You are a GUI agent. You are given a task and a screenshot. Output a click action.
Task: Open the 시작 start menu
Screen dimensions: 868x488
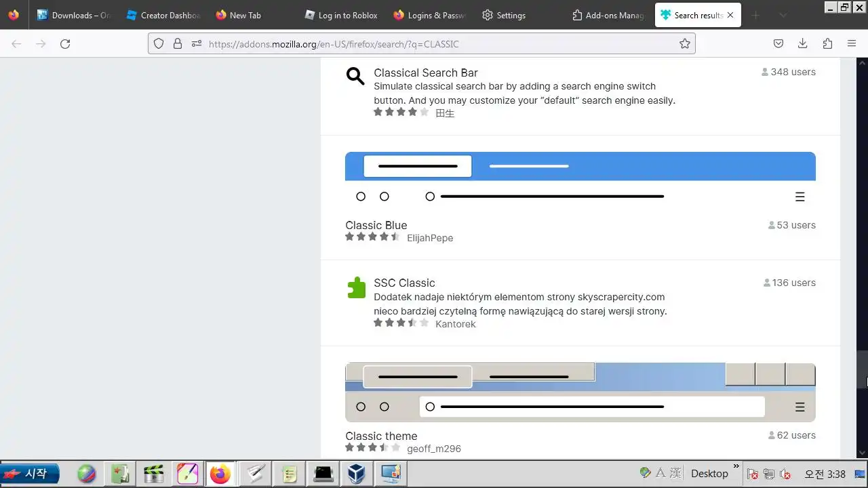(x=30, y=473)
